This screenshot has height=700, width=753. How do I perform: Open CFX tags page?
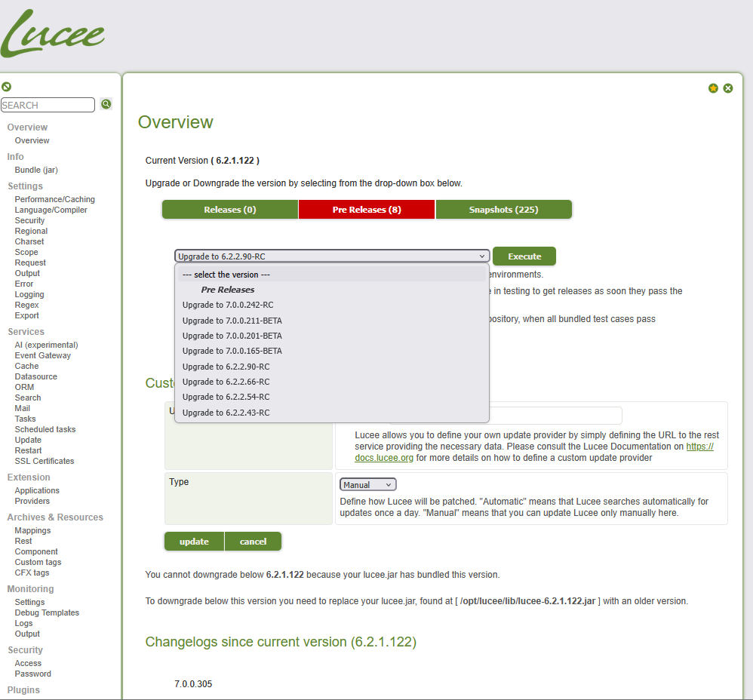click(x=32, y=573)
